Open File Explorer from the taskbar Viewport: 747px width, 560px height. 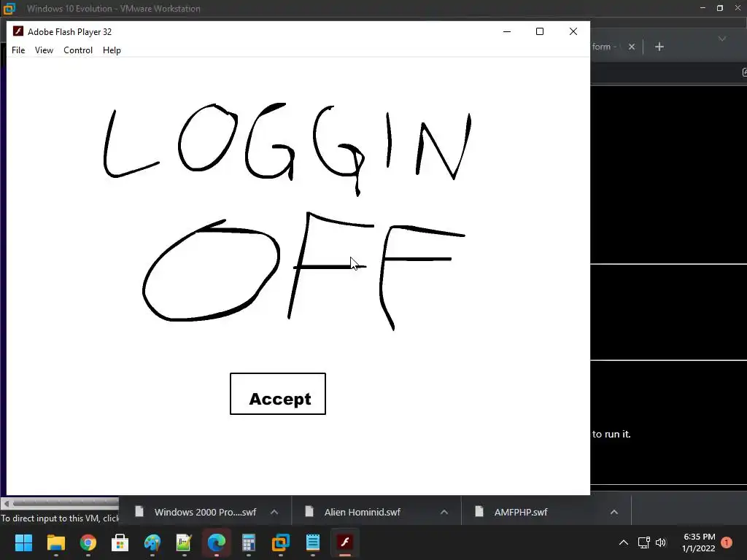[55, 542]
